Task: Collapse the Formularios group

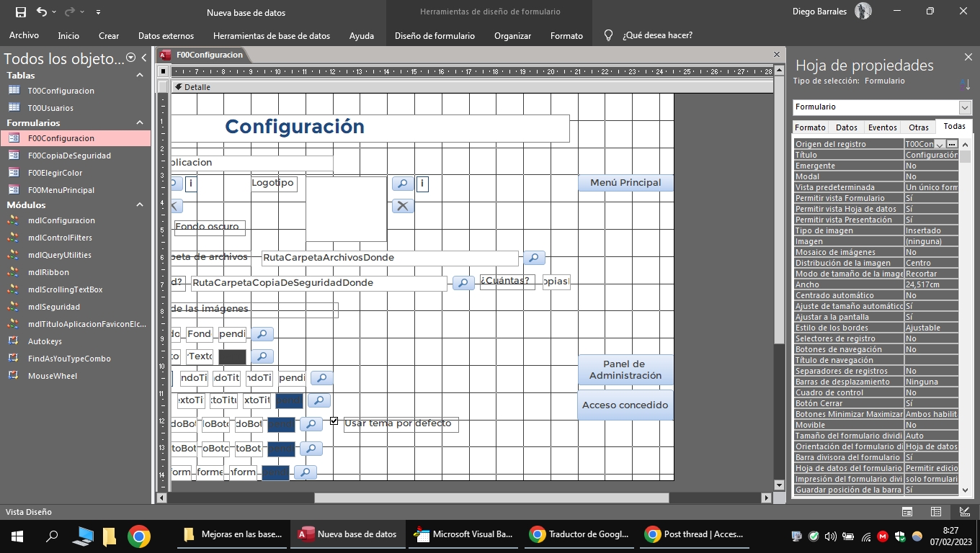Action: click(x=140, y=122)
